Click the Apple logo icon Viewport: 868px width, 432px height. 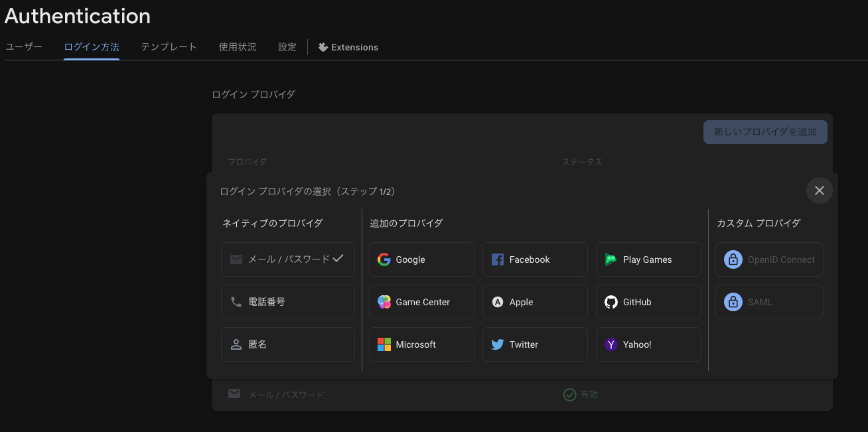tap(498, 302)
